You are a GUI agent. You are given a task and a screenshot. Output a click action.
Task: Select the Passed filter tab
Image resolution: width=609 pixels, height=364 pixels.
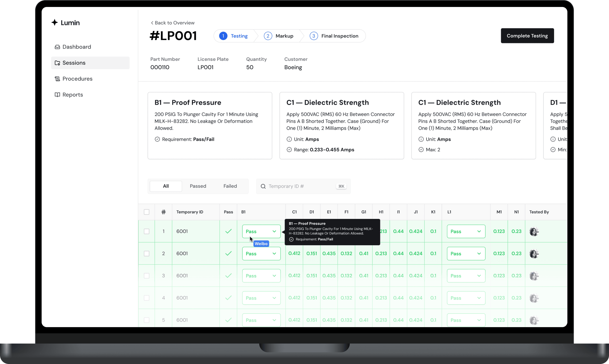click(198, 186)
